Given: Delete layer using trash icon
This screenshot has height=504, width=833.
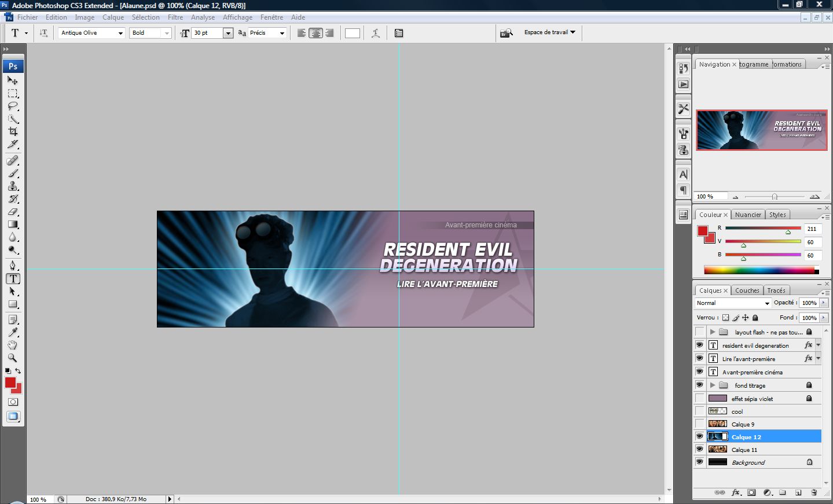Looking at the screenshot, I should (x=814, y=492).
